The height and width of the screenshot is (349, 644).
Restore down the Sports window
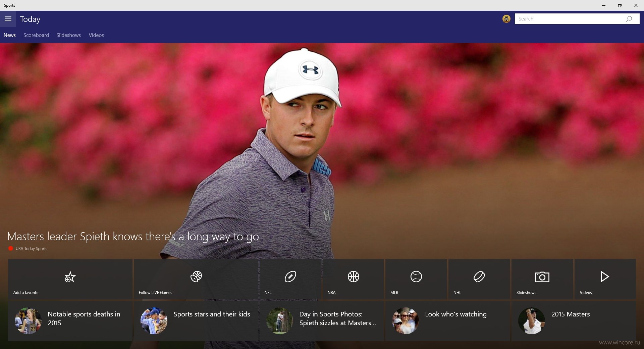[620, 5]
